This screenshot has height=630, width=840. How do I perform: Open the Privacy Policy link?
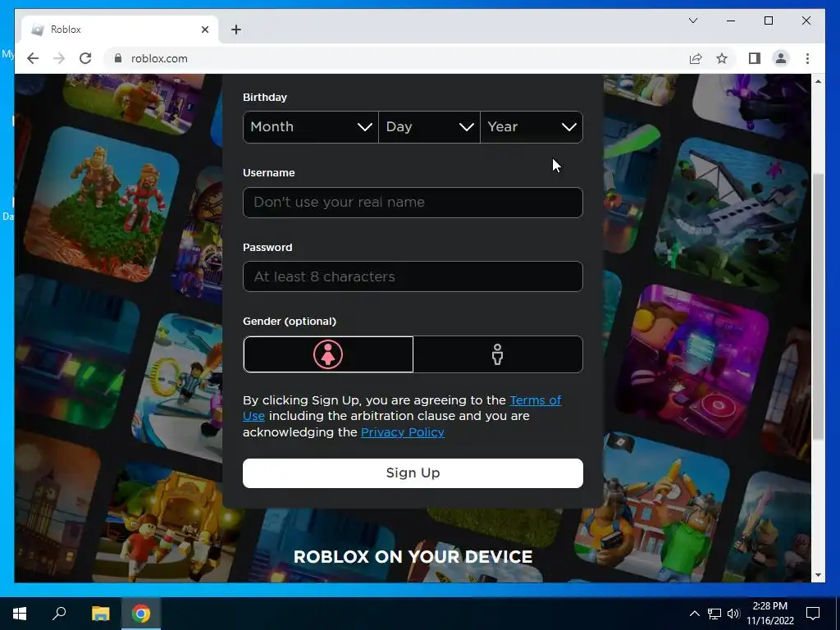[x=402, y=432]
